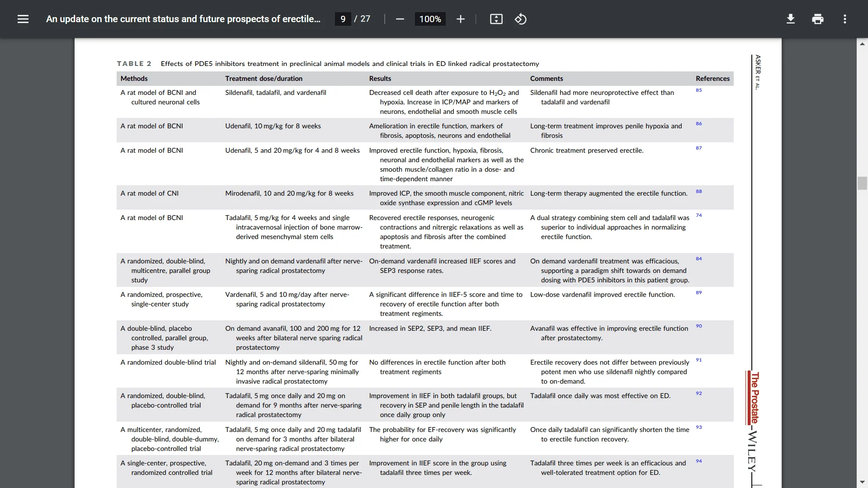868x488 pixels.
Task: Click 'Long-term therapy augmented the erectile function.'
Action: [609, 193]
